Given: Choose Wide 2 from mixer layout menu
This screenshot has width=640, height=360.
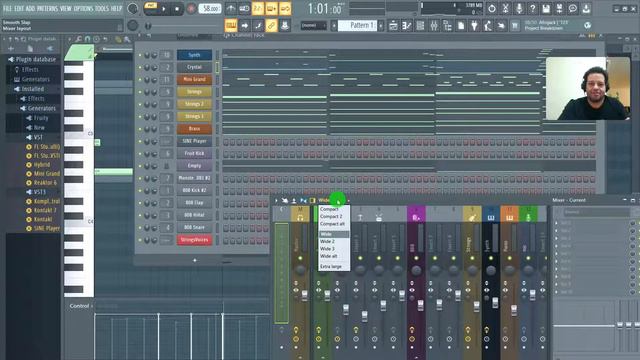Looking at the screenshot, I should [333, 242].
